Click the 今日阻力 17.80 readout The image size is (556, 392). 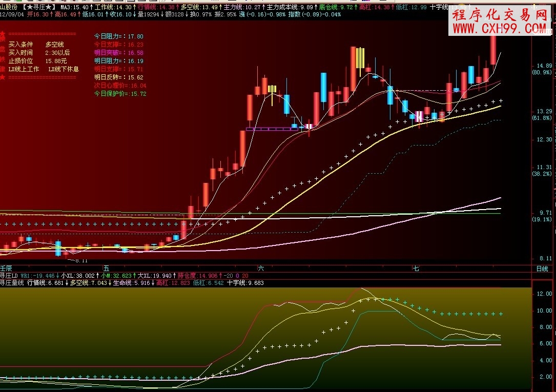tap(119, 37)
